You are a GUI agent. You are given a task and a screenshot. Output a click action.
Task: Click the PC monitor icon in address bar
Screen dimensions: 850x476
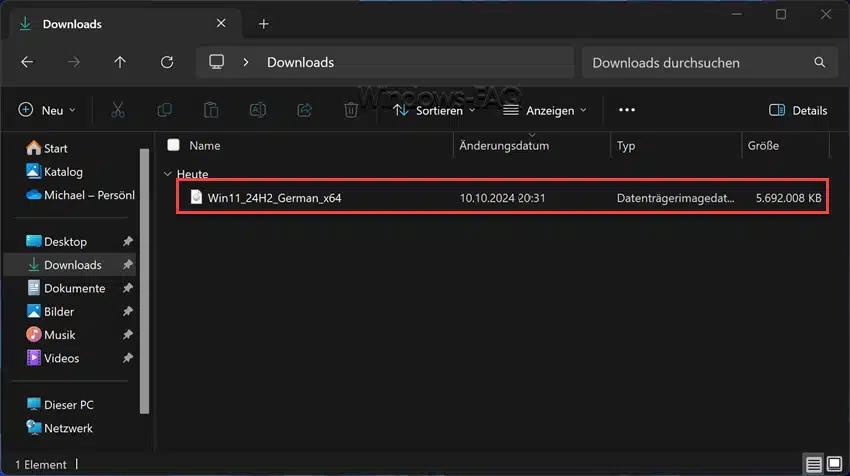pos(216,62)
